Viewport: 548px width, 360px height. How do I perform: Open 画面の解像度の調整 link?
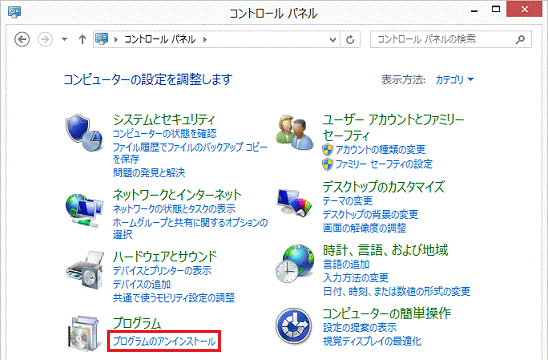(x=364, y=228)
